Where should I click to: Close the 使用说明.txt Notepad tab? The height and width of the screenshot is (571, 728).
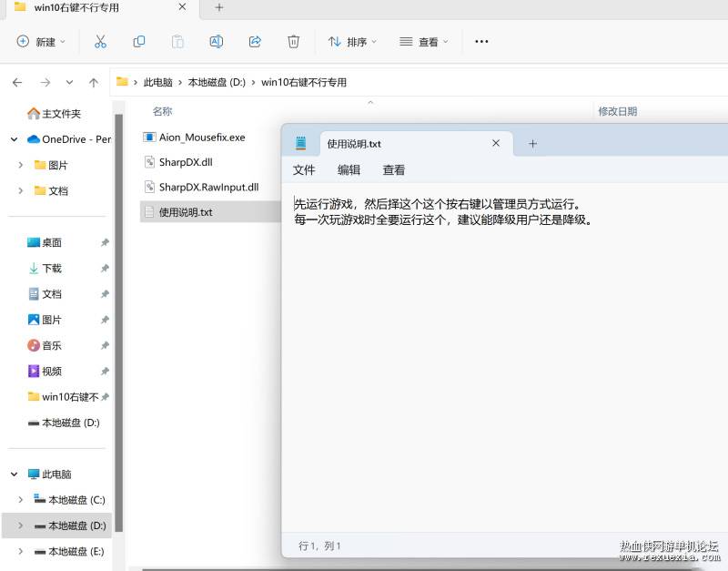tap(496, 143)
